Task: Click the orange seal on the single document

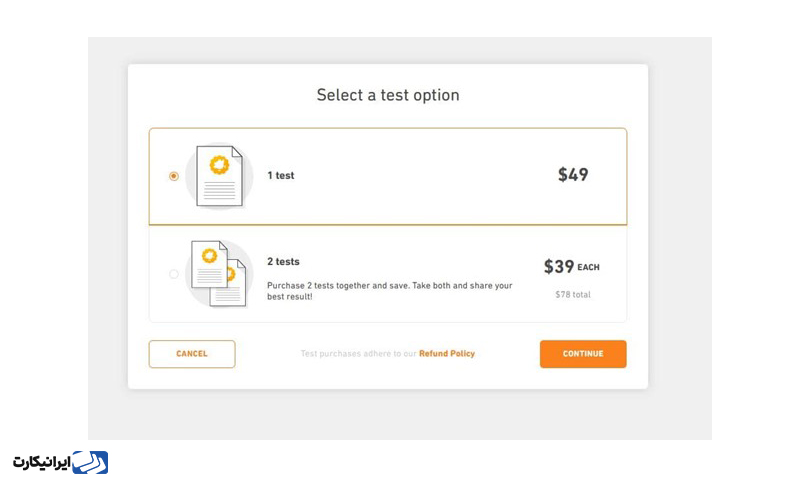Action: click(219, 163)
